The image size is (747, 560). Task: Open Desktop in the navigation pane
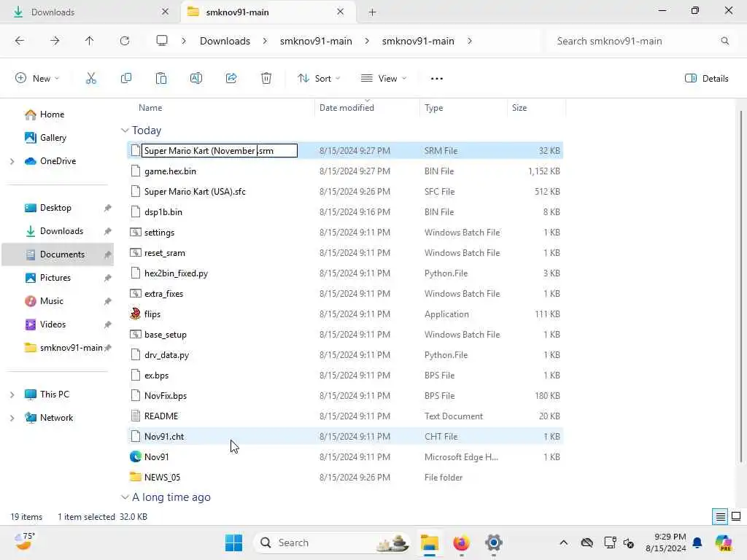coord(55,208)
